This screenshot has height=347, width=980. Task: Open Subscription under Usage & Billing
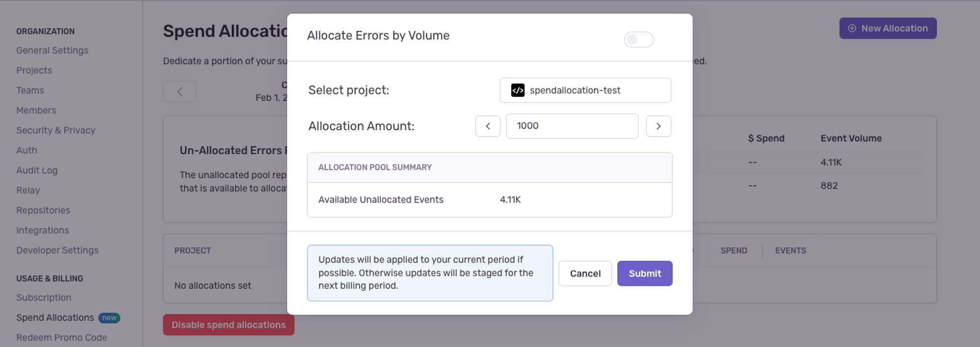44,297
